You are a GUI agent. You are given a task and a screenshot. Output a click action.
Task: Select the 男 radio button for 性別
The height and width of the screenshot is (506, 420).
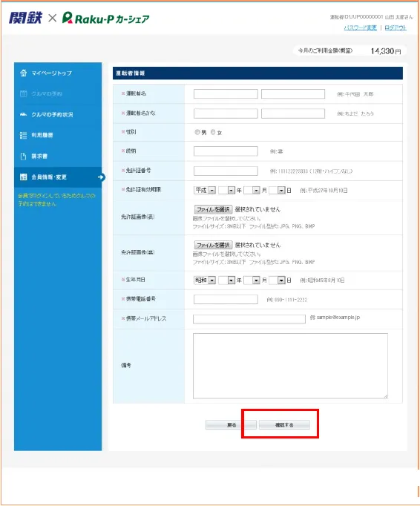click(x=197, y=132)
